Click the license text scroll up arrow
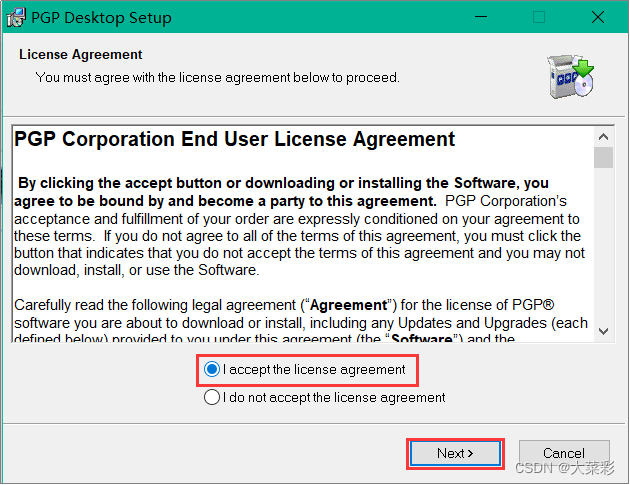 pyautogui.click(x=603, y=137)
